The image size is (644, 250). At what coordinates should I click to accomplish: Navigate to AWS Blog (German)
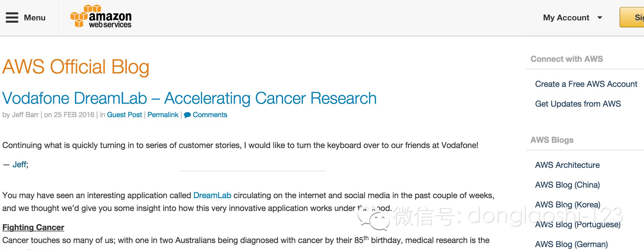click(571, 244)
